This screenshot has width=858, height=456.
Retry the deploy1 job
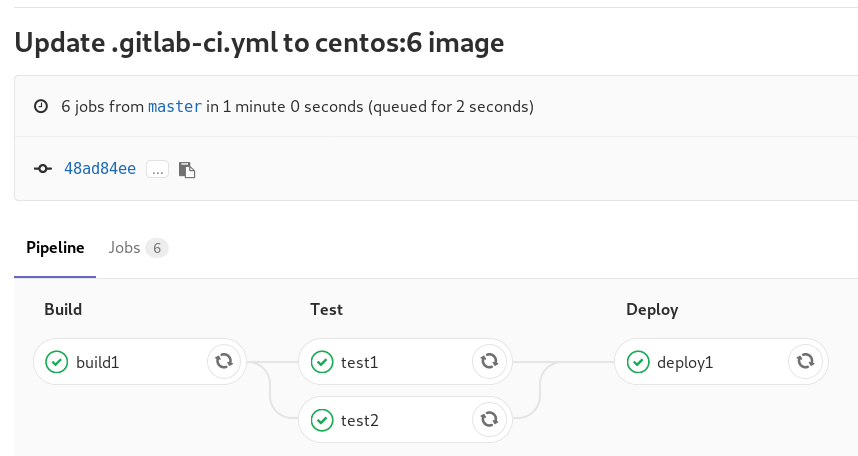pyautogui.click(x=805, y=362)
